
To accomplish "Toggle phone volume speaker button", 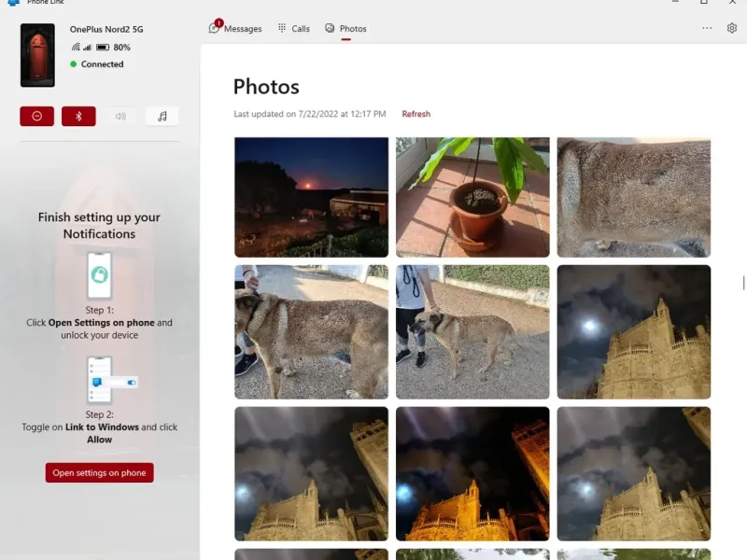I will tap(120, 116).
